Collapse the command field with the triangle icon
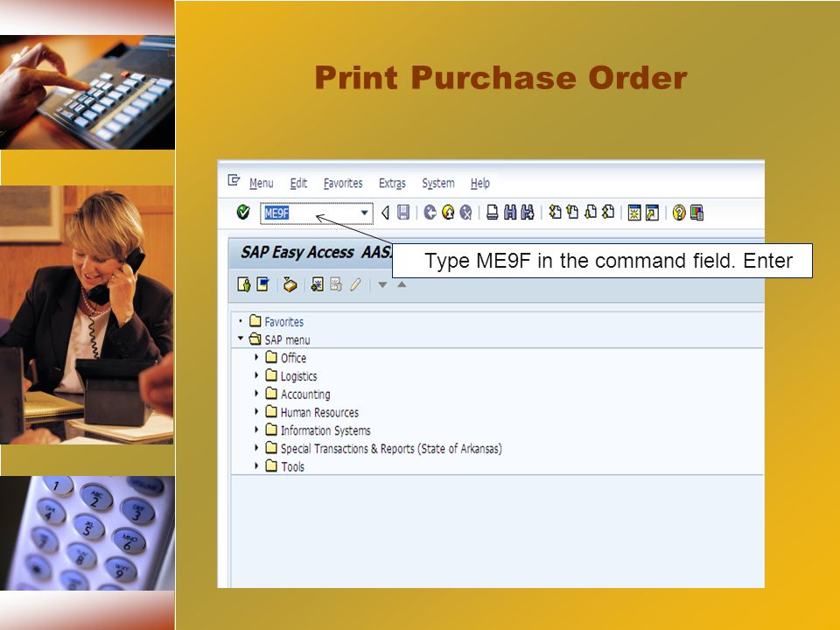 pyautogui.click(x=385, y=213)
